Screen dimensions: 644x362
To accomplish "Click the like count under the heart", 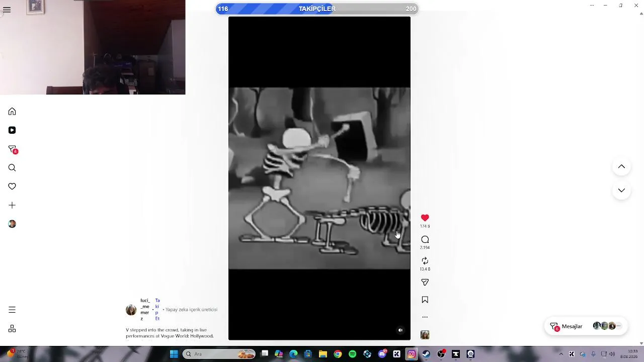I will (425, 227).
